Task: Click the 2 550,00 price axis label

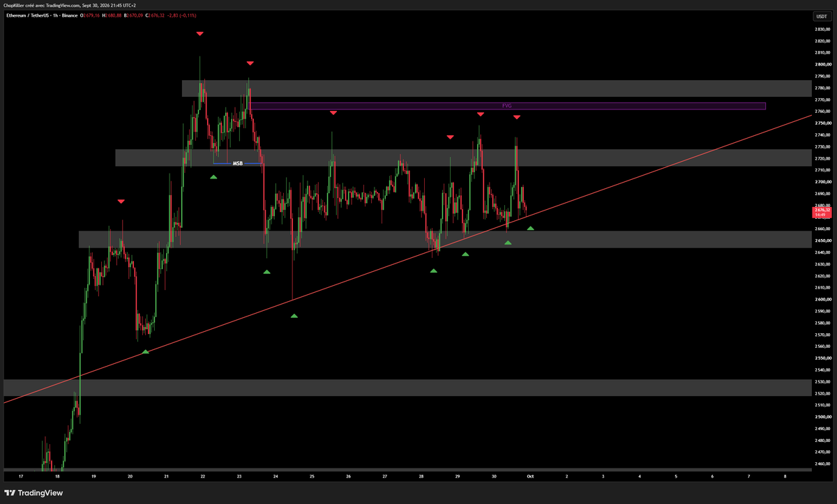Action: (x=822, y=358)
